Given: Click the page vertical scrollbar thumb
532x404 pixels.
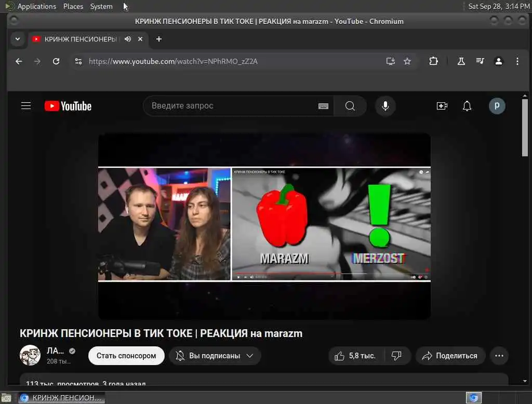Looking at the screenshot, I should (525, 128).
